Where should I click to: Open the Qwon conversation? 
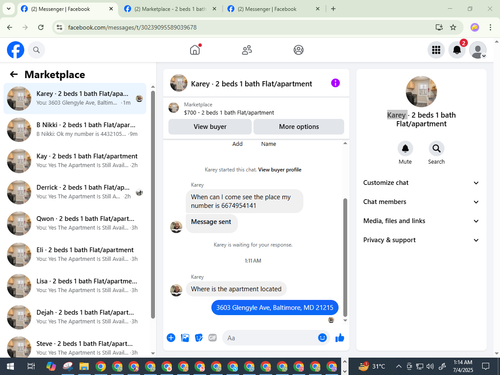click(75, 223)
